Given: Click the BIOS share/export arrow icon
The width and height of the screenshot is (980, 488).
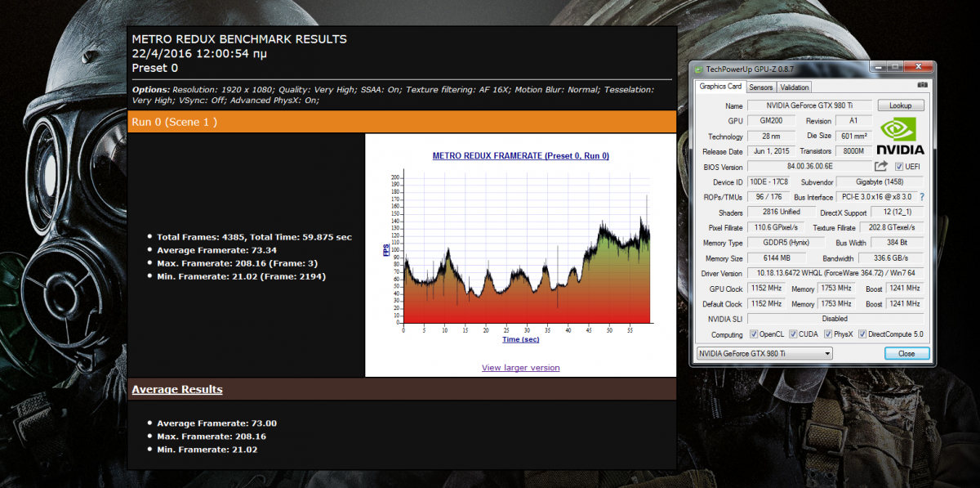Looking at the screenshot, I should tap(880, 167).
